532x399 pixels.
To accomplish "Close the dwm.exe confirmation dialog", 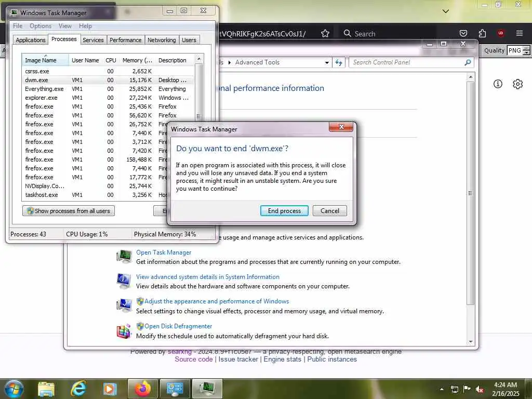I will pyautogui.click(x=341, y=127).
